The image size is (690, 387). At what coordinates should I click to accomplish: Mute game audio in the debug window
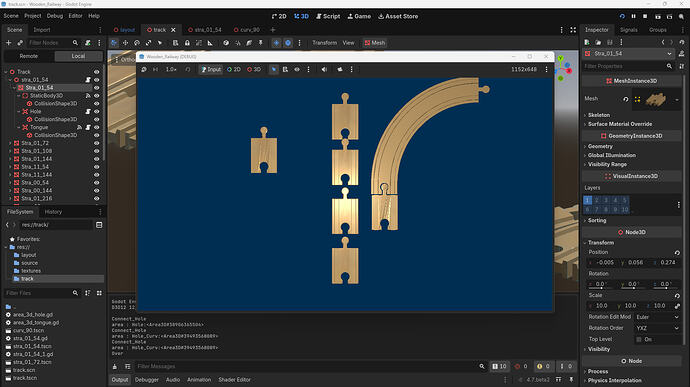pyautogui.click(x=324, y=69)
